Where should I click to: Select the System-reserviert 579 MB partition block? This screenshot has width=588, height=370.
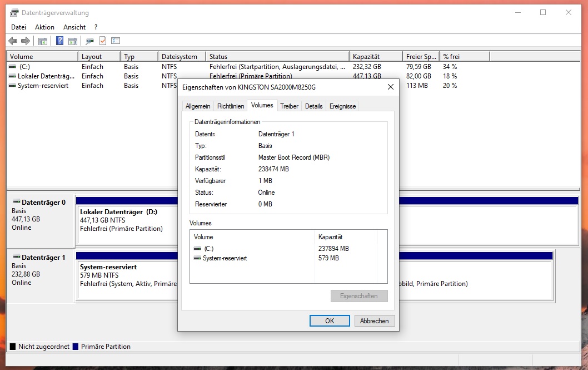127,279
